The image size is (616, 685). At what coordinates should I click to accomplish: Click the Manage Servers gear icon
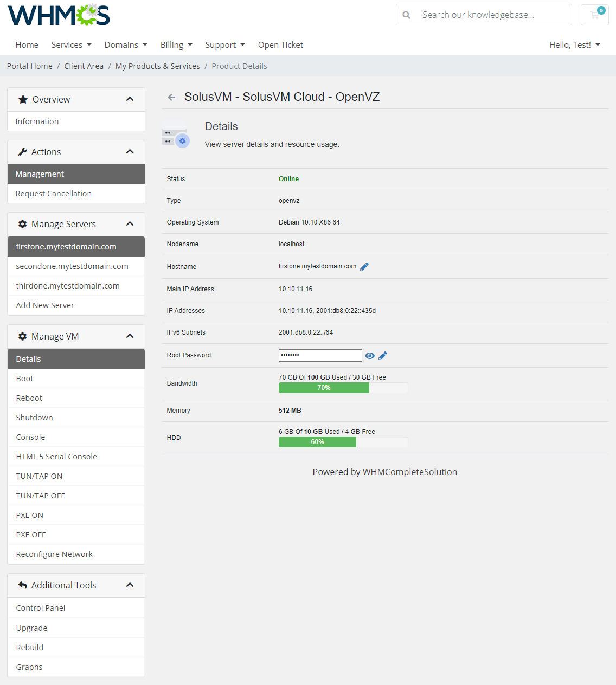pos(22,224)
